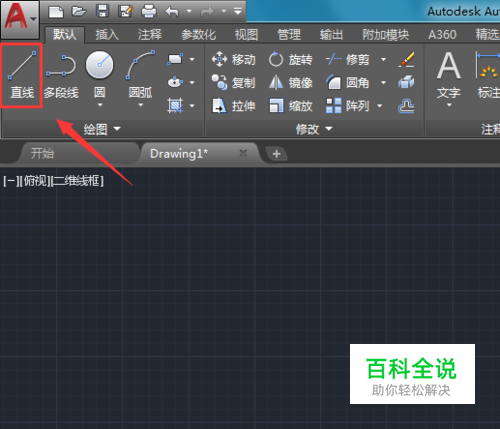Screen dimensions: 500x429
Task: Switch to the 视图 ribbon tab
Action: pos(246,34)
